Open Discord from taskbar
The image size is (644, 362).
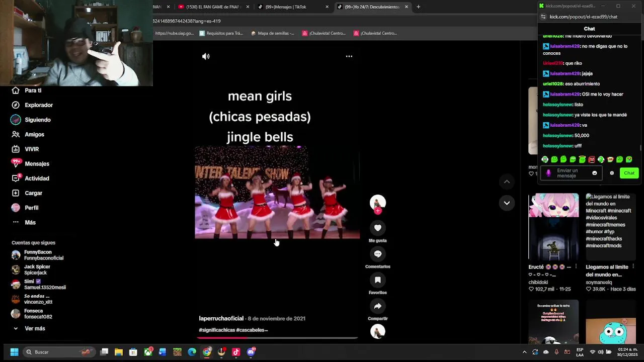pyautogui.click(x=251, y=352)
